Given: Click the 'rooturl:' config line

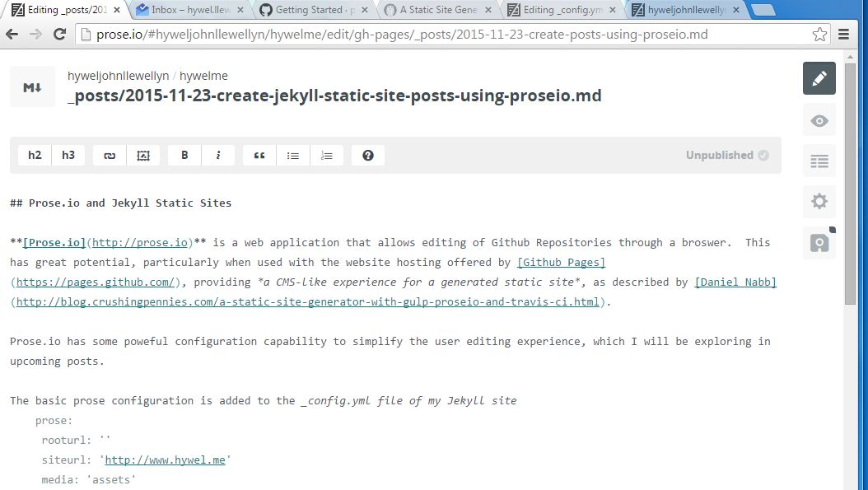Looking at the screenshot, I should (x=77, y=440).
